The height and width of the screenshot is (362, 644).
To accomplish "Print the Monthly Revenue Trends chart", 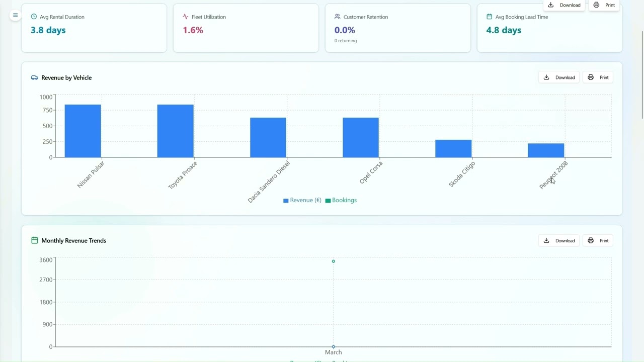I will 598,240.
